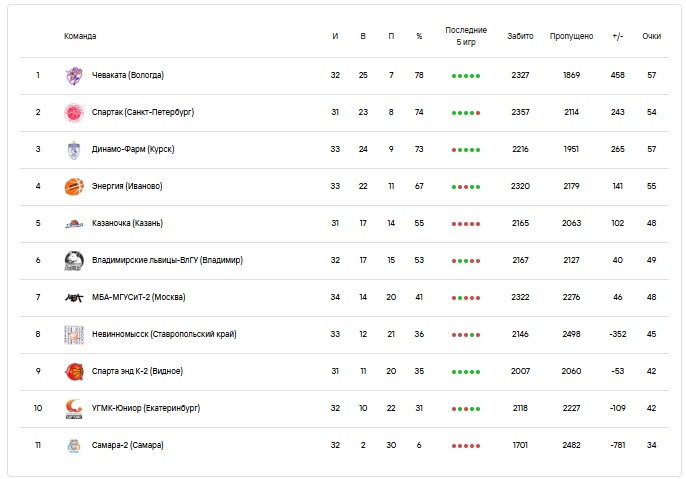Screen dimensions: 686x479
Task: Click conceded value 2276 for МБА-МГУСиТ-2
Action: (x=571, y=297)
